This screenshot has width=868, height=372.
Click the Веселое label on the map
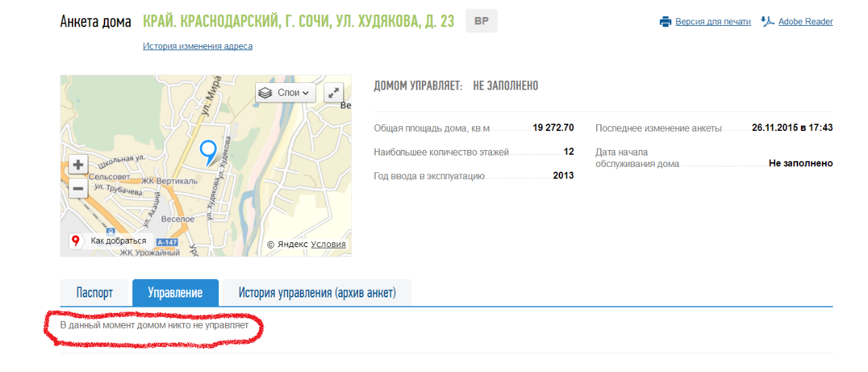click(178, 219)
